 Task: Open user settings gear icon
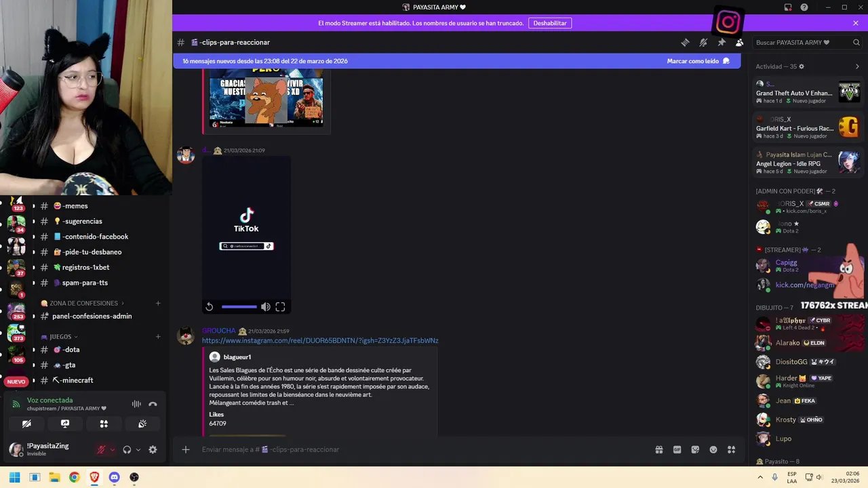click(x=153, y=449)
